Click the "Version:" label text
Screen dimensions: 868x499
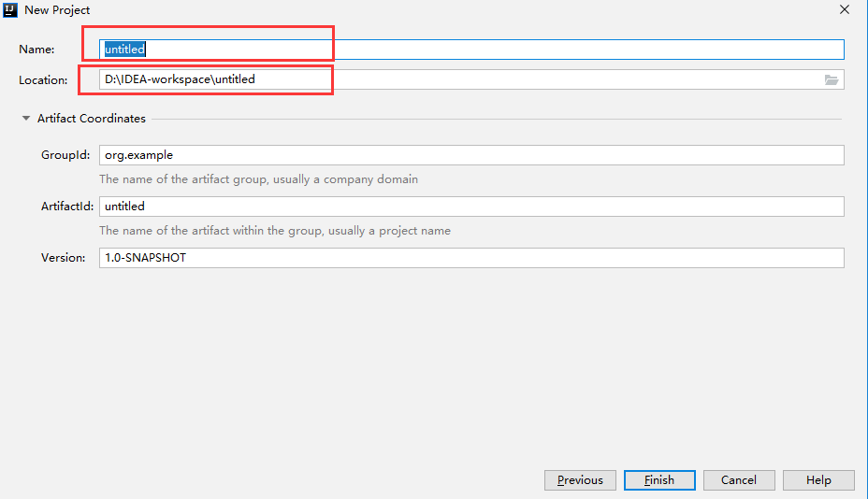tap(64, 257)
